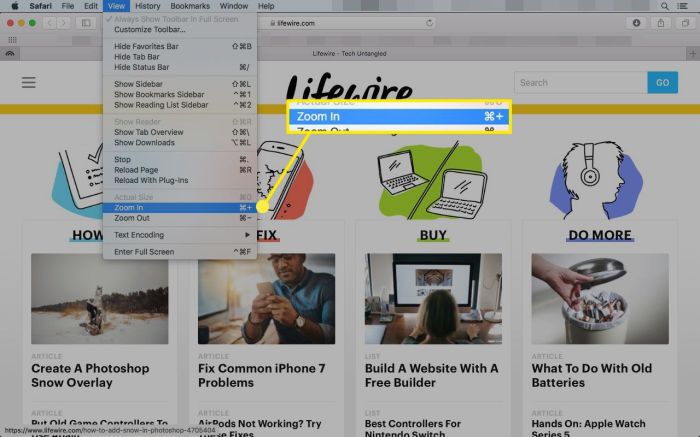Viewport: 700px width, 437px height.
Task: Open the BUY category heading
Action: pos(433,235)
